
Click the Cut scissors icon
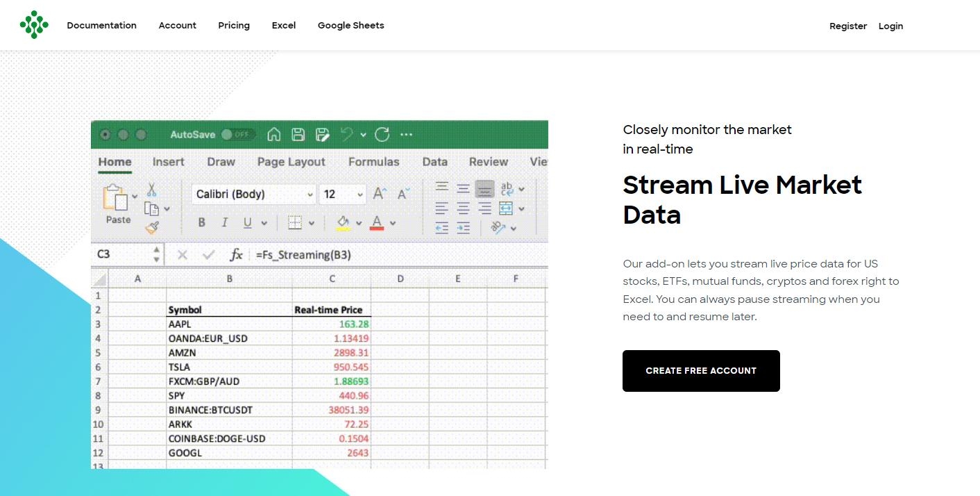point(151,190)
